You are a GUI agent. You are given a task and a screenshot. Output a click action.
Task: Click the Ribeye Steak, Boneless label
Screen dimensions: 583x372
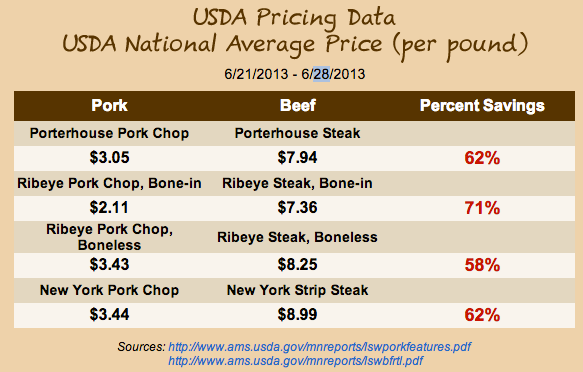point(297,237)
